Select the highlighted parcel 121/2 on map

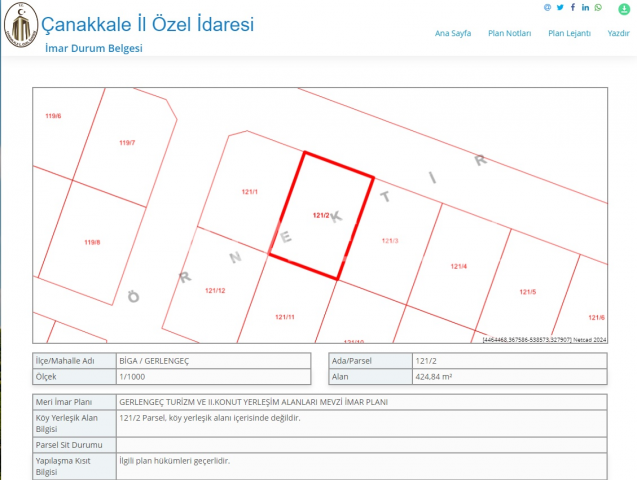click(320, 216)
